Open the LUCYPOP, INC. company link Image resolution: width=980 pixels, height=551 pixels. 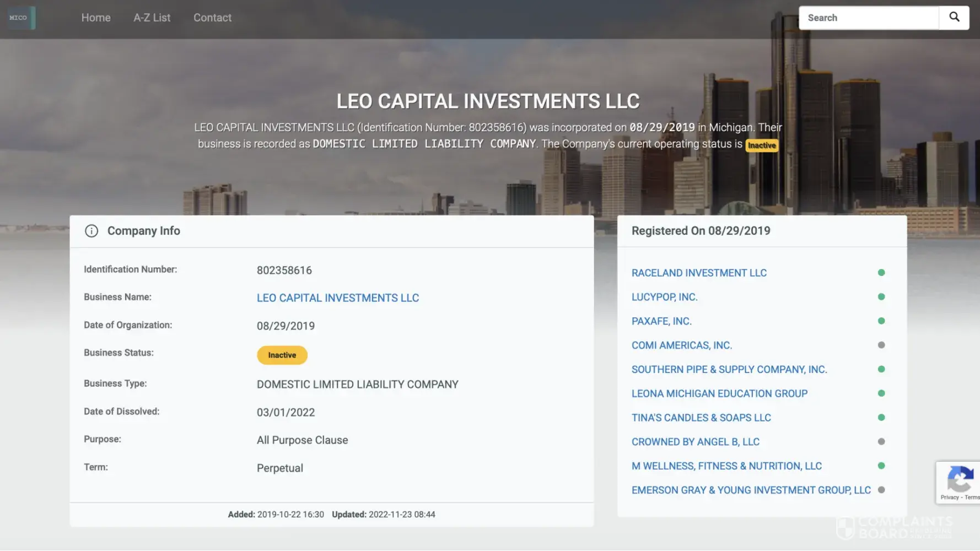(664, 297)
